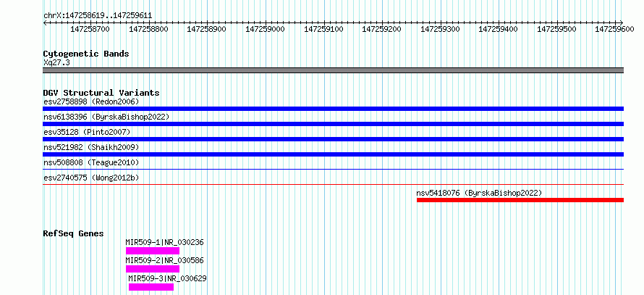Image resolution: width=644 pixels, height=295 pixels.
Task: Click the 147258900 ruler tick label
Action: [207, 29]
